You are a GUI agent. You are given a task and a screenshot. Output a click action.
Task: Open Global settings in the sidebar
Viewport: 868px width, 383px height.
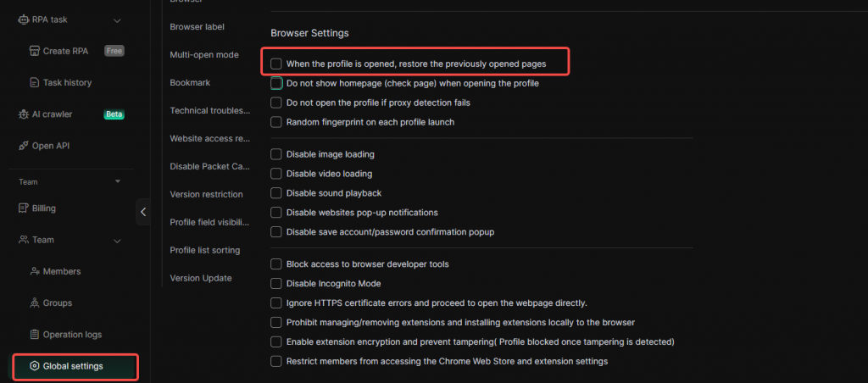tap(73, 366)
